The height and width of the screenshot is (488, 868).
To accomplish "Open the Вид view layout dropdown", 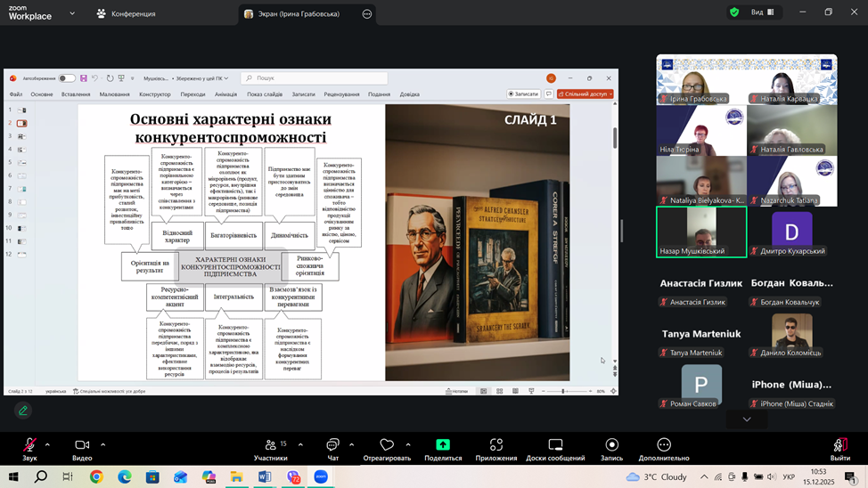I will 762,12.
